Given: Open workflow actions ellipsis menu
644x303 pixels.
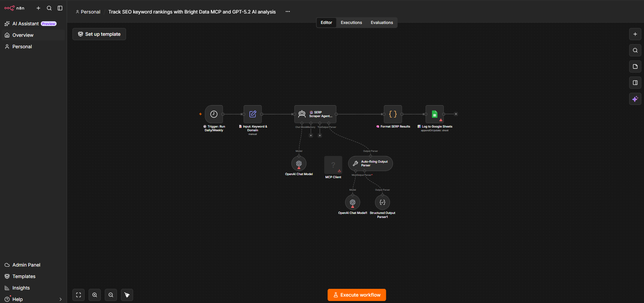Looking at the screenshot, I should (288, 11).
